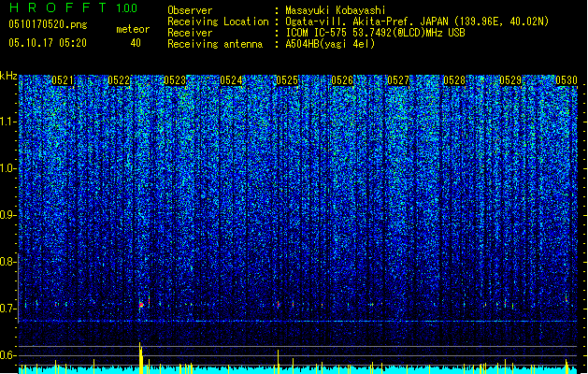
Task: Select the filename 0510170520.png
Action: (48, 24)
